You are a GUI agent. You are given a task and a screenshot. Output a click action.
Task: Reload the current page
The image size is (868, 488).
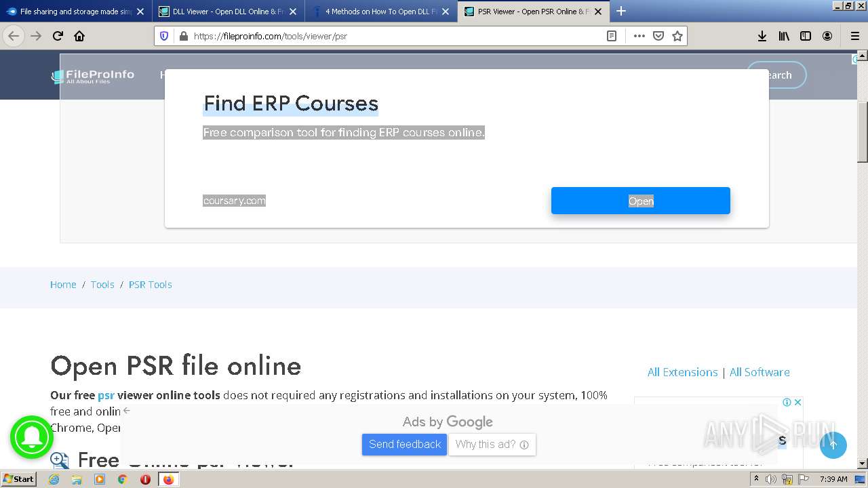pos(58,36)
